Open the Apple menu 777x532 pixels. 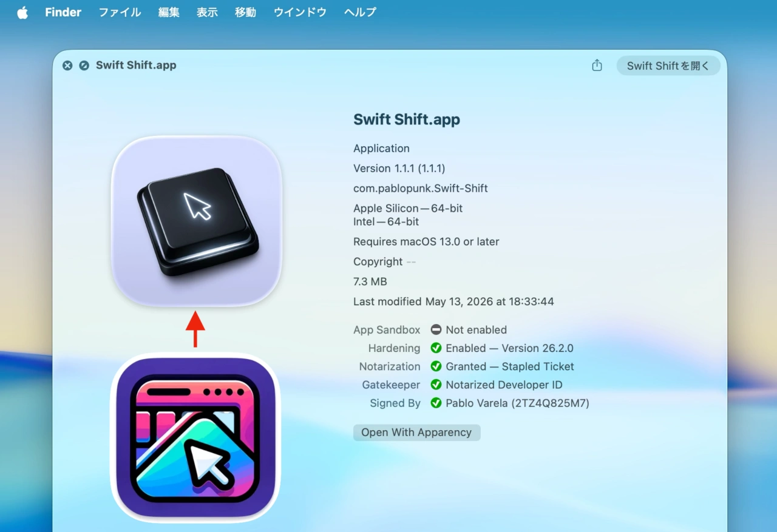(22, 13)
